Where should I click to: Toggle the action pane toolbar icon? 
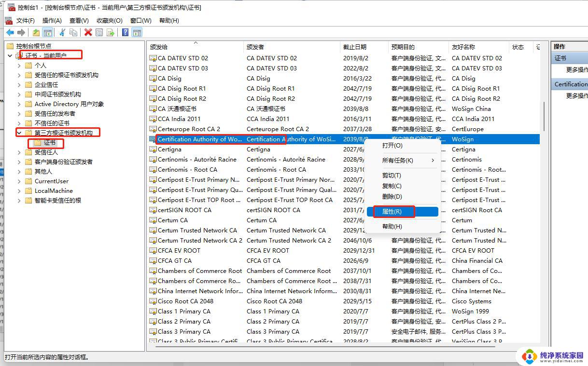137,32
